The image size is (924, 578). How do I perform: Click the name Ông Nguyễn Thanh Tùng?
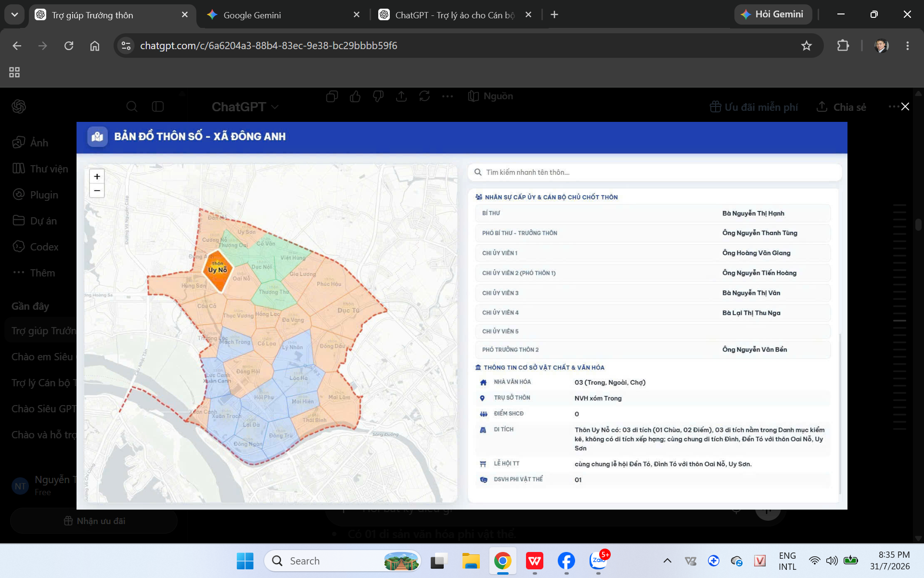pos(759,233)
